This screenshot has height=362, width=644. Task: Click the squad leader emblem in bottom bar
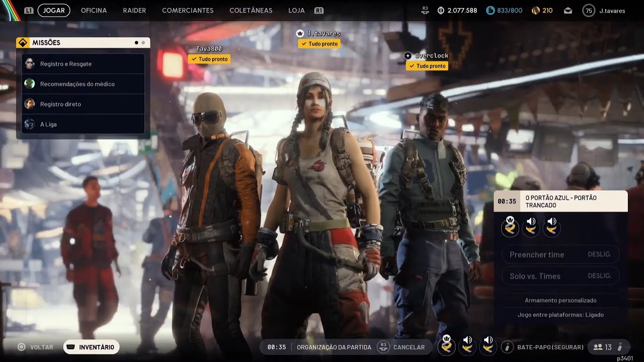pyautogui.click(x=446, y=346)
